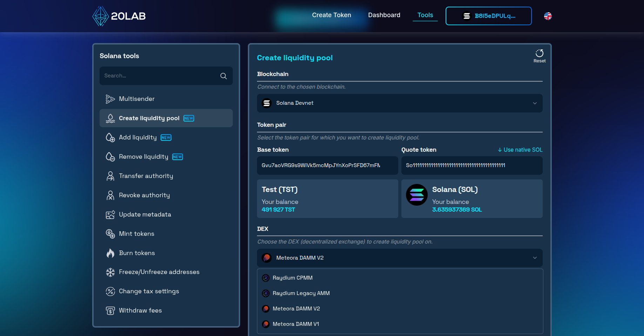Click the Solana (SOL) token name
The image size is (644, 336).
click(x=455, y=190)
